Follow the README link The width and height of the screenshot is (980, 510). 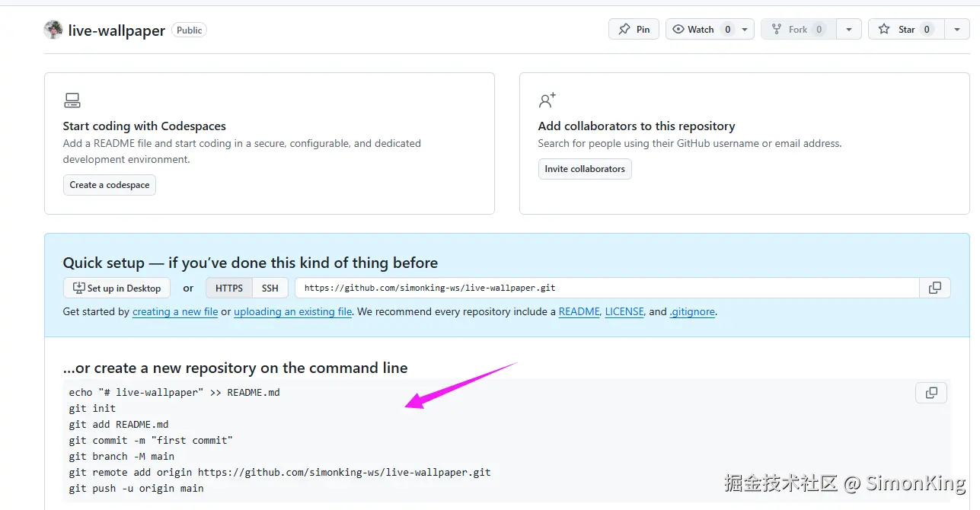(579, 312)
